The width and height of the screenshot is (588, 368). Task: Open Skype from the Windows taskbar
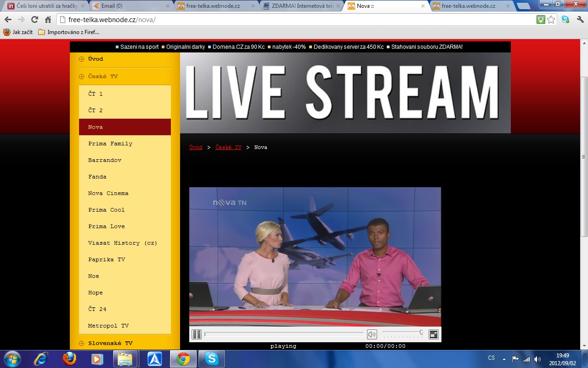click(x=211, y=358)
